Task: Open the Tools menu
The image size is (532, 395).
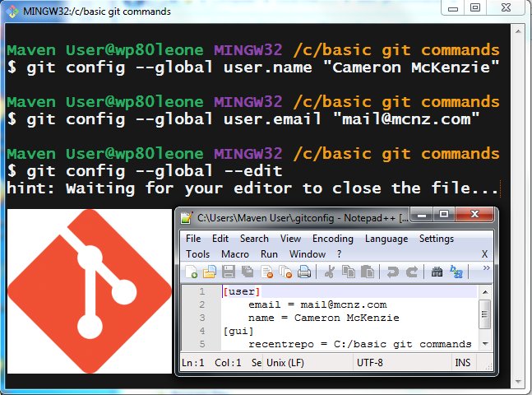Action: (x=197, y=254)
